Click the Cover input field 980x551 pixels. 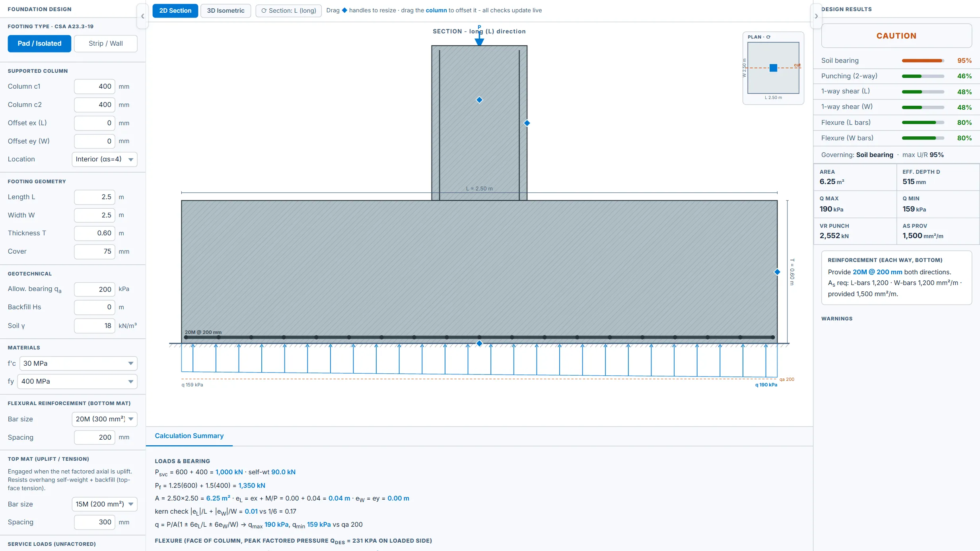tap(95, 252)
